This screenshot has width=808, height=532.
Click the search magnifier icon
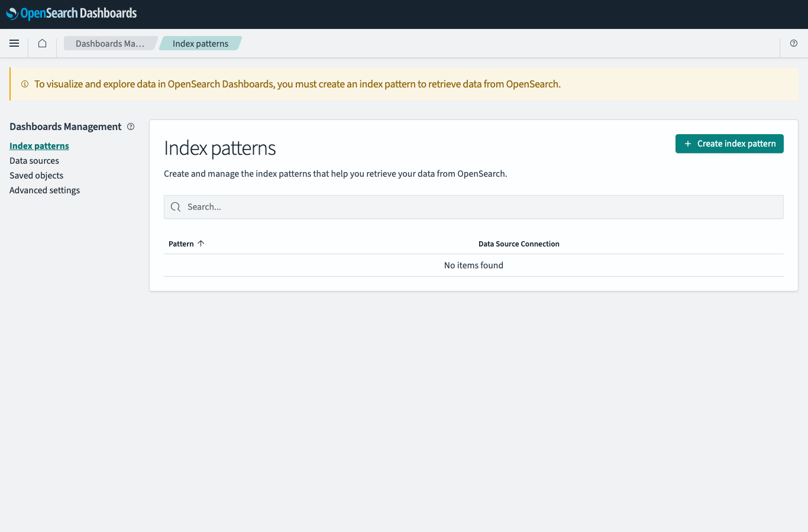pos(176,207)
